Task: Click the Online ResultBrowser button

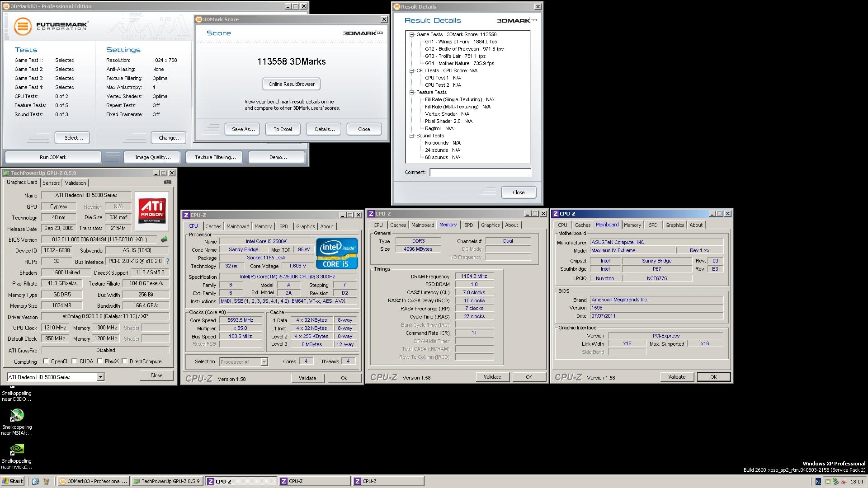Action: 292,84
